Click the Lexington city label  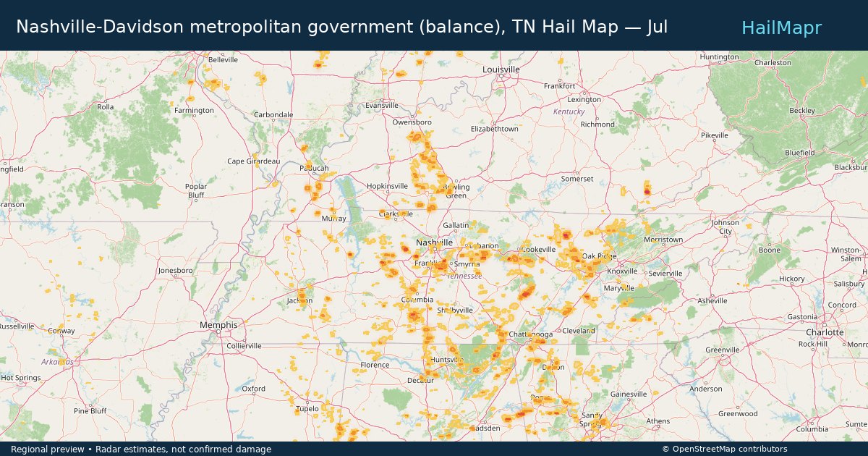click(584, 99)
